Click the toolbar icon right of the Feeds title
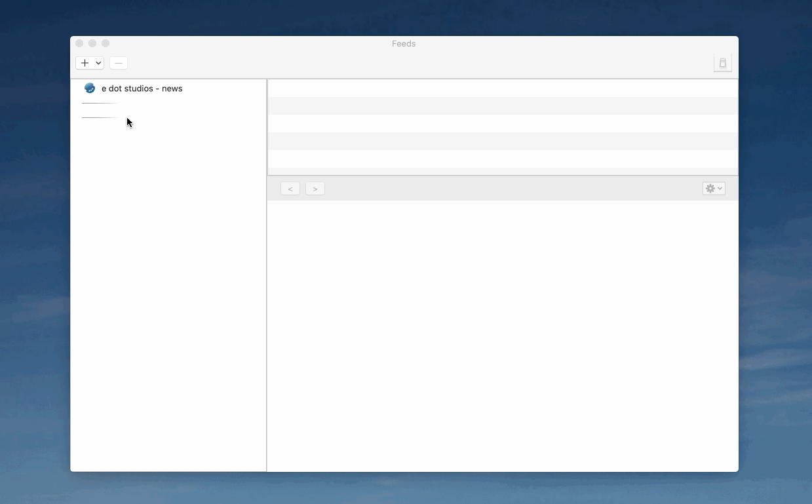 [723, 63]
